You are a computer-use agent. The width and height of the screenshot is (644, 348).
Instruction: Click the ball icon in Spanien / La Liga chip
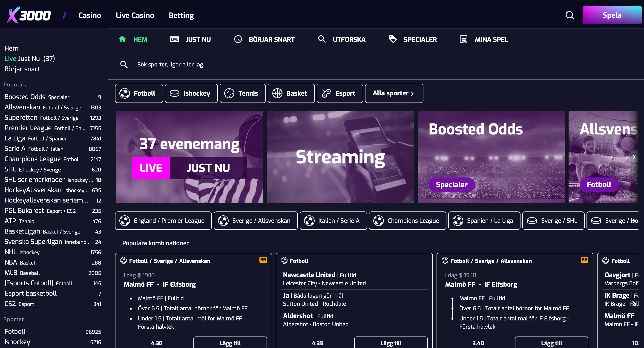(458, 221)
